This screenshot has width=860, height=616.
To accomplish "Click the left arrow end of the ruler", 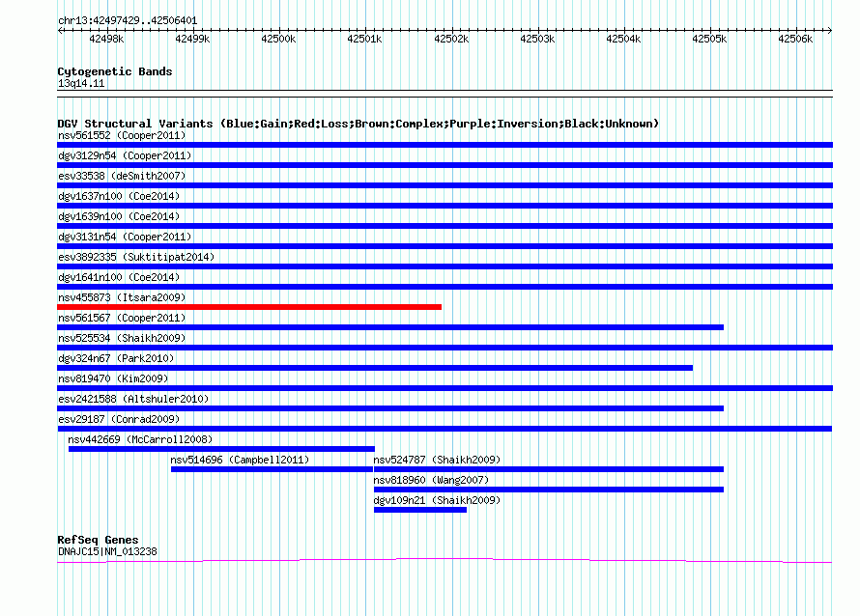I will pyautogui.click(x=60, y=30).
